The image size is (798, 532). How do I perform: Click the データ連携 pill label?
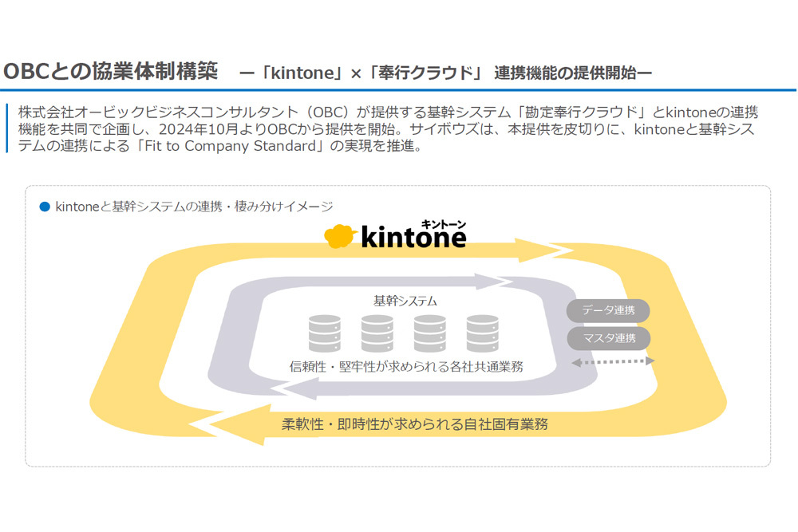tap(608, 310)
